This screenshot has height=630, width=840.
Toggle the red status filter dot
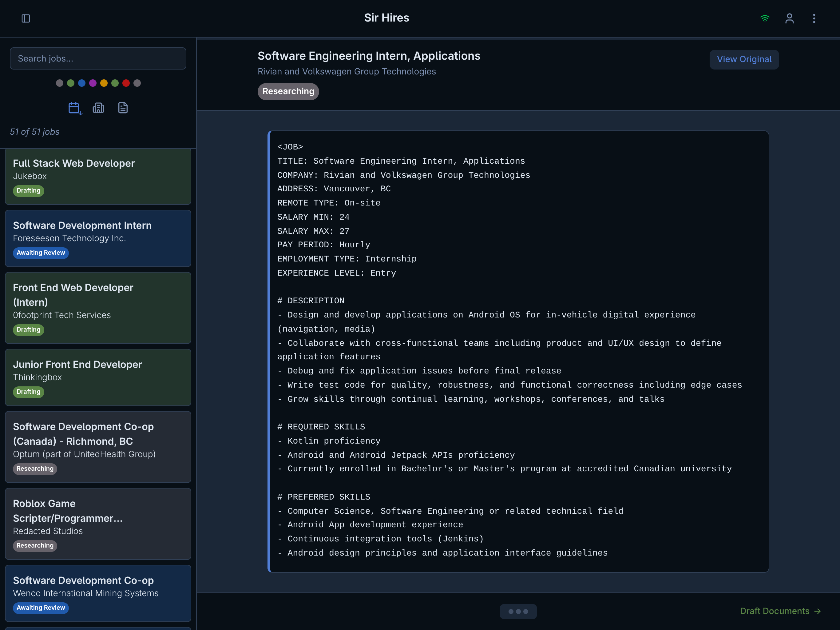coord(126,83)
